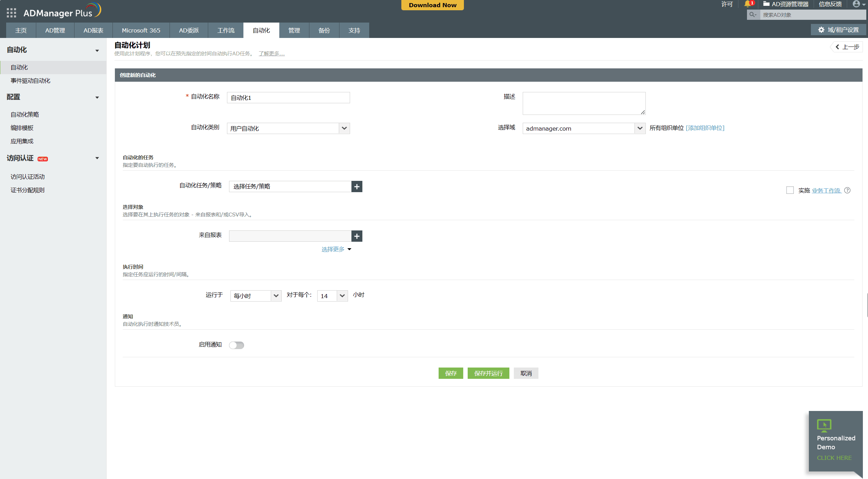868x479 pixels.
Task: Click the 保存并运行 button
Action: tap(488, 373)
